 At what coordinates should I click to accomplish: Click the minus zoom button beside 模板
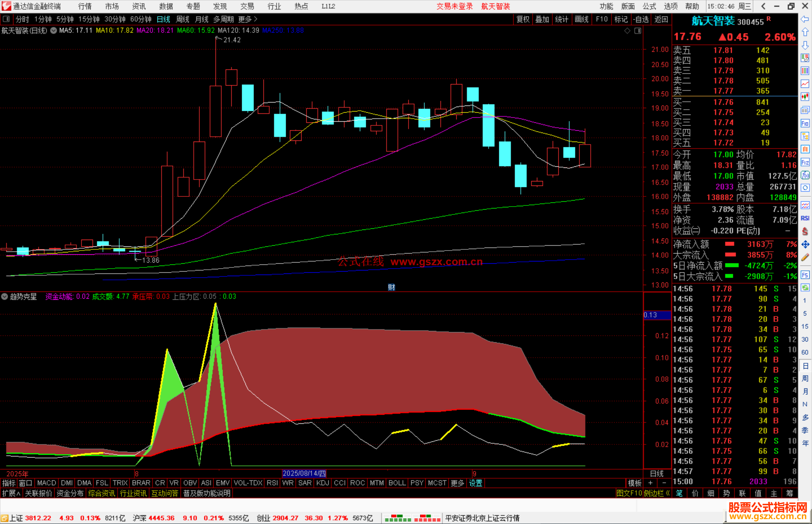pyautogui.click(x=664, y=483)
